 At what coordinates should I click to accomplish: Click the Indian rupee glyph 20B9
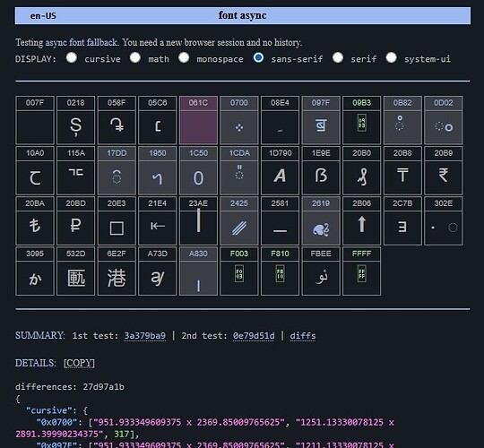(444, 170)
